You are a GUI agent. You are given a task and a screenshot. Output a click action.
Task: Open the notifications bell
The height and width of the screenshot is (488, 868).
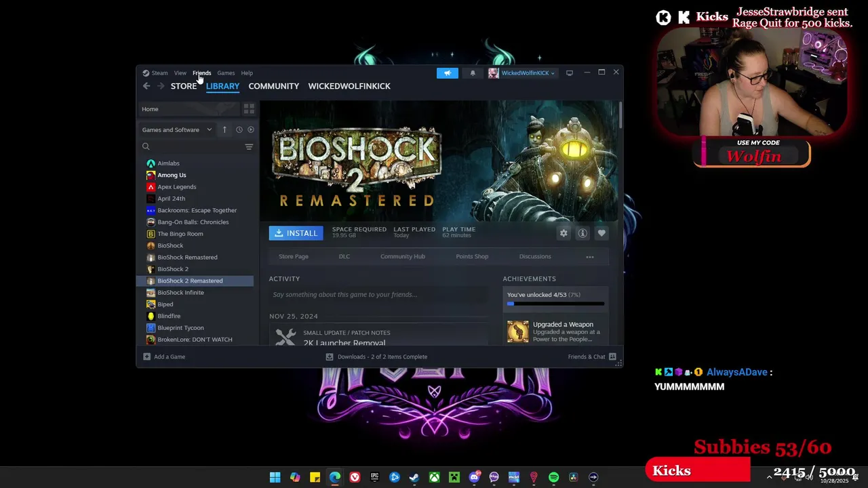click(x=473, y=73)
